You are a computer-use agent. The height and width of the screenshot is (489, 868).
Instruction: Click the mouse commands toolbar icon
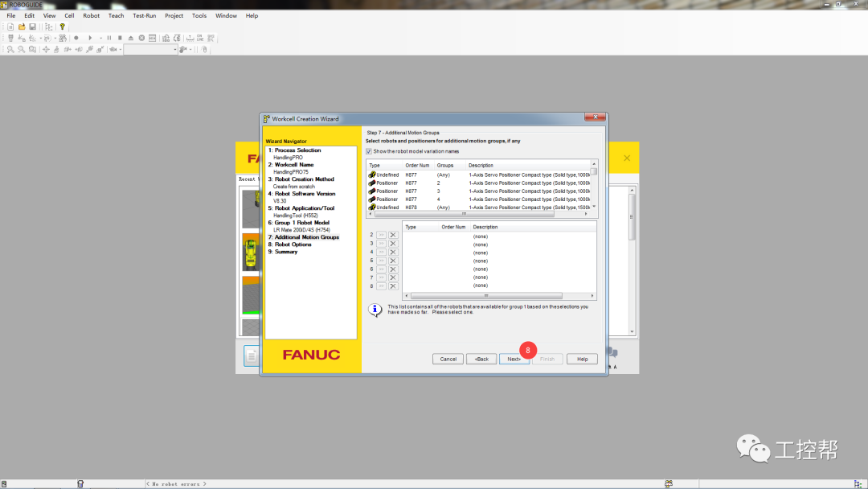click(x=204, y=49)
